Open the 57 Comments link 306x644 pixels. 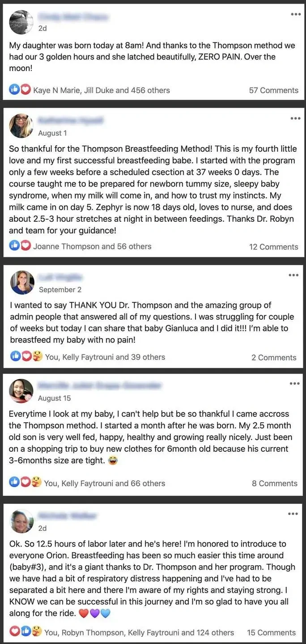(x=273, y=90)
